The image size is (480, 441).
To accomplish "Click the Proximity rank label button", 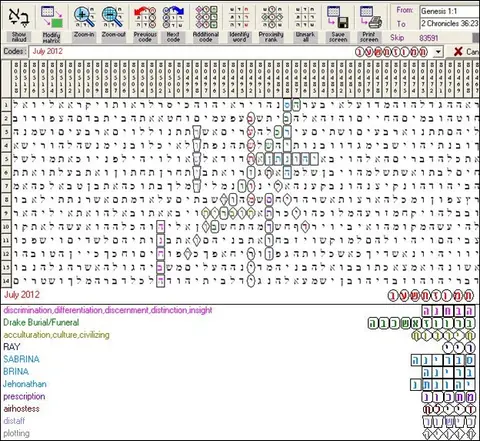I will 271,37.
